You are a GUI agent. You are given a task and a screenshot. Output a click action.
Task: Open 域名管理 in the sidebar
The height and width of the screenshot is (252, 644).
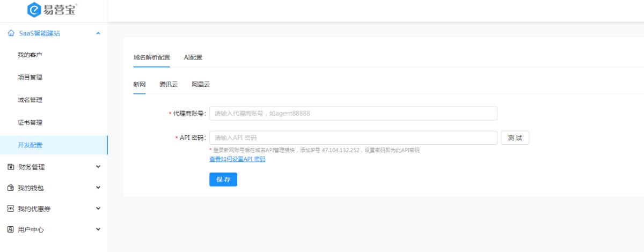pos(30,100)
